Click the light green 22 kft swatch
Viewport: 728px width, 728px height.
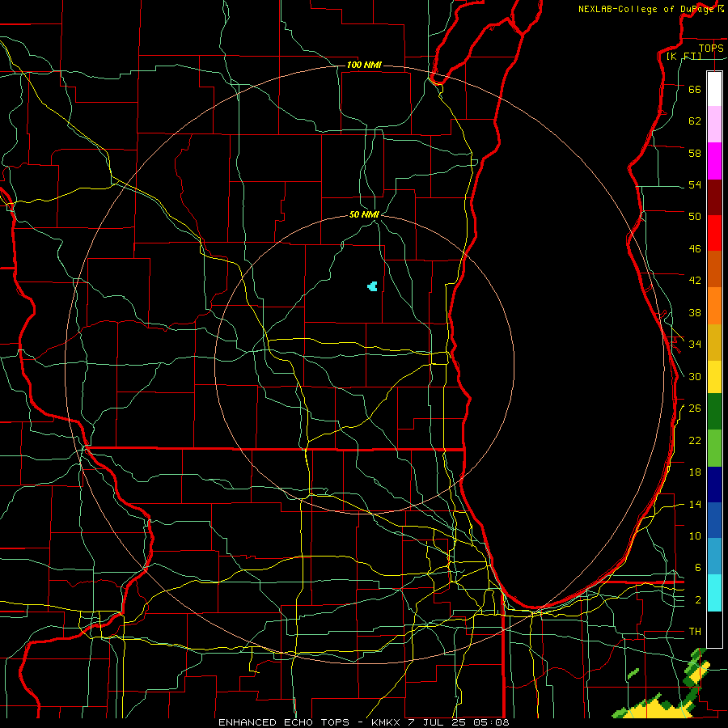[714, 448]
